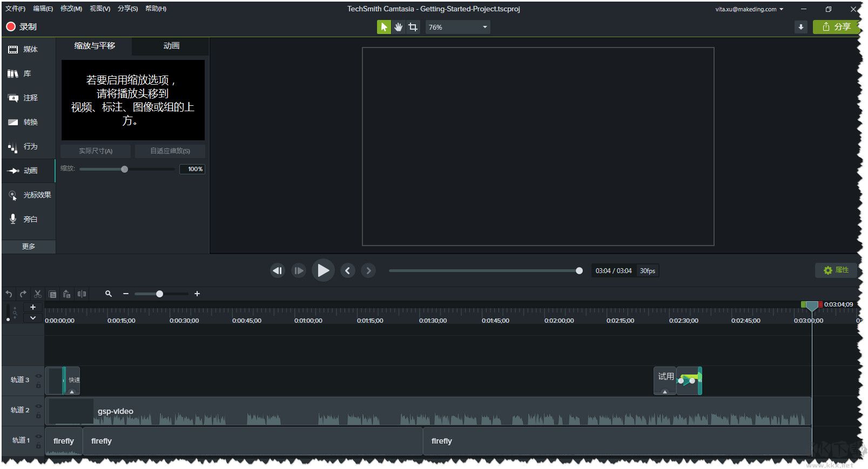Hide 轨道 3 using its eye icon
The height and width of the screenshot is (469, 868).
click(x=38, y=376)
